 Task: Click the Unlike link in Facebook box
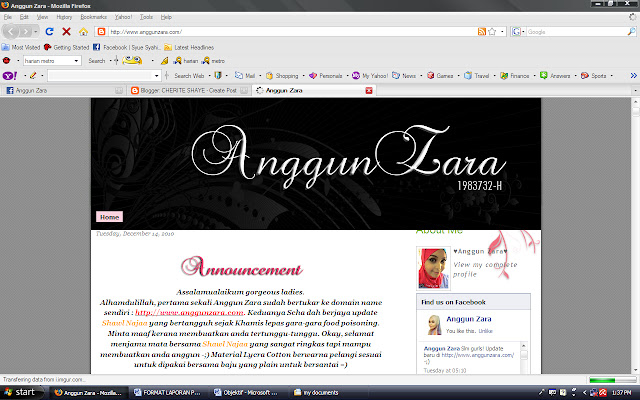(485, 331)
